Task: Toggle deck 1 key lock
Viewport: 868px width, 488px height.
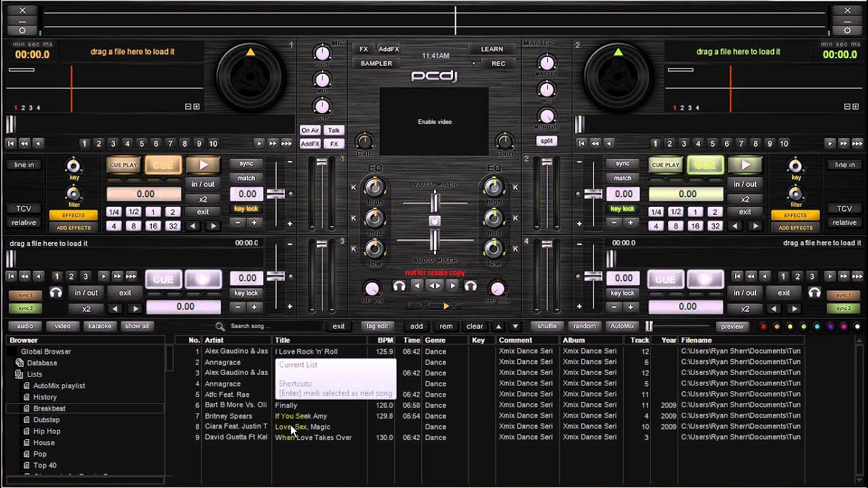Action: (246, 209)
